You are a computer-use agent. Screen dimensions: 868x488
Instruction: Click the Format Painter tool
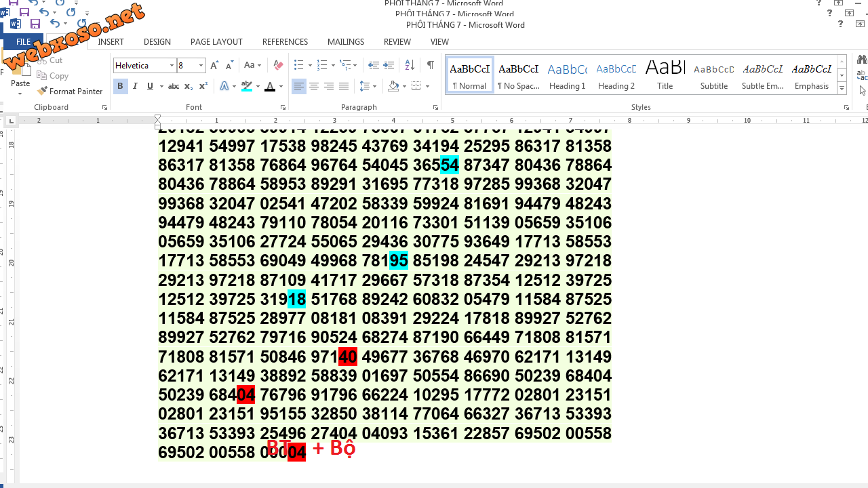coord(70,91)
